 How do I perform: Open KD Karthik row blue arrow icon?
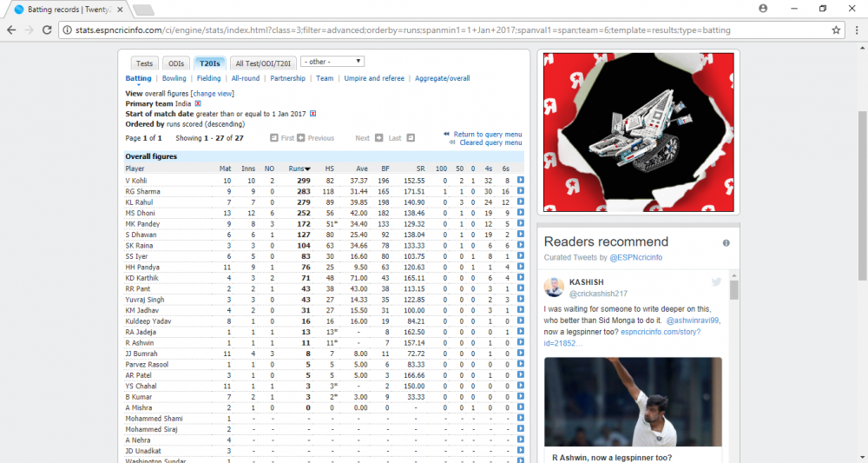(x=520, y=277)
